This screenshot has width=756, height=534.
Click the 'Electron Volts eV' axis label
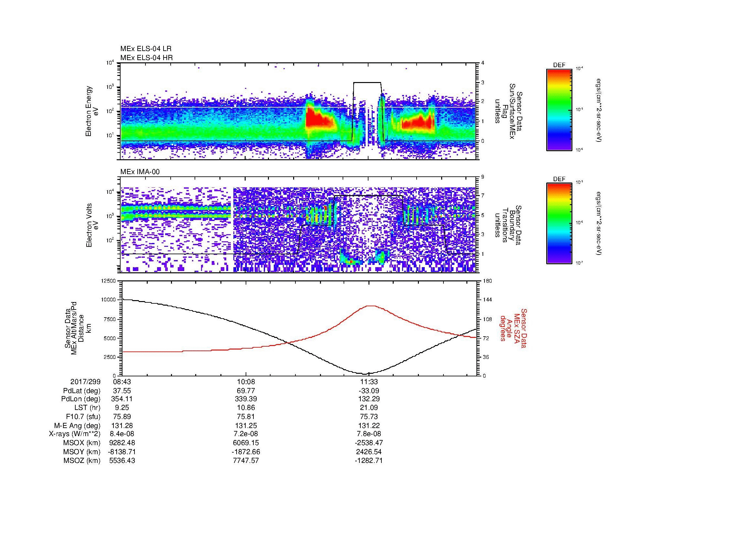pos(92,225)
